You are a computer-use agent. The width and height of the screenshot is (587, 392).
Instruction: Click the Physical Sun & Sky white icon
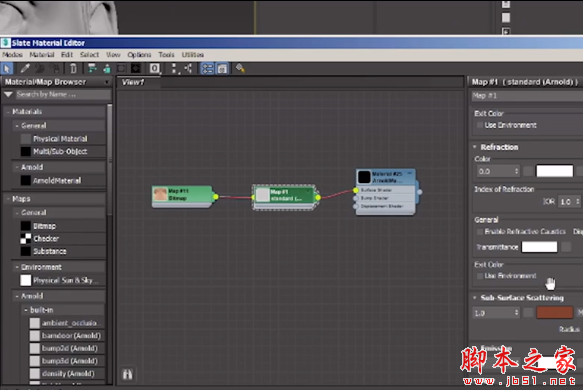coord(26,280)
